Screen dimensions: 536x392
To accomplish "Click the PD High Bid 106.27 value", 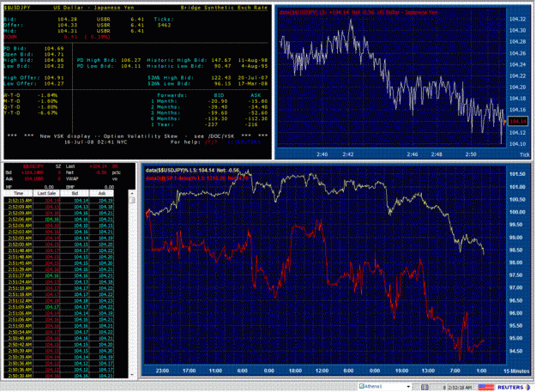I will click(131, 60).
